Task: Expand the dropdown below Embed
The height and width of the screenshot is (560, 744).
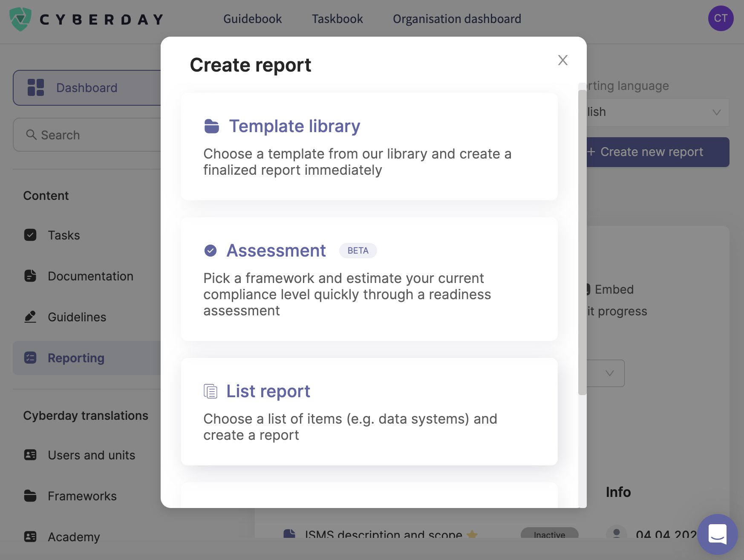Action: (609, 373)
